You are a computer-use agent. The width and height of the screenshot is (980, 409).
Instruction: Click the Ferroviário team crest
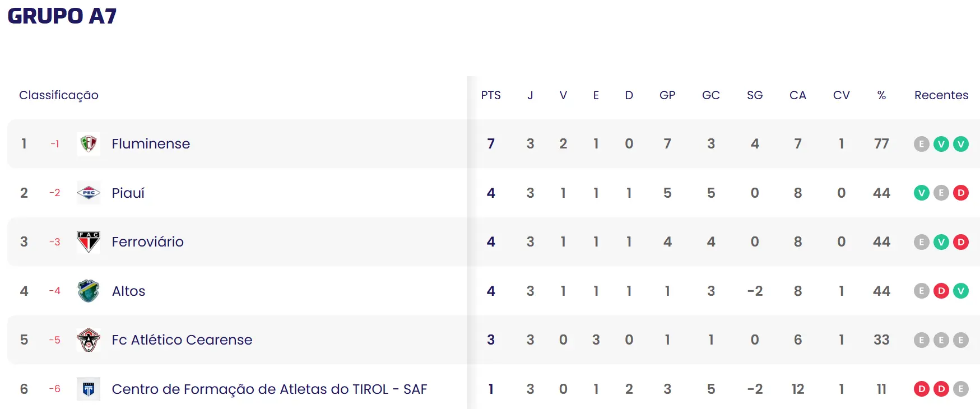[x=89, y=242]
